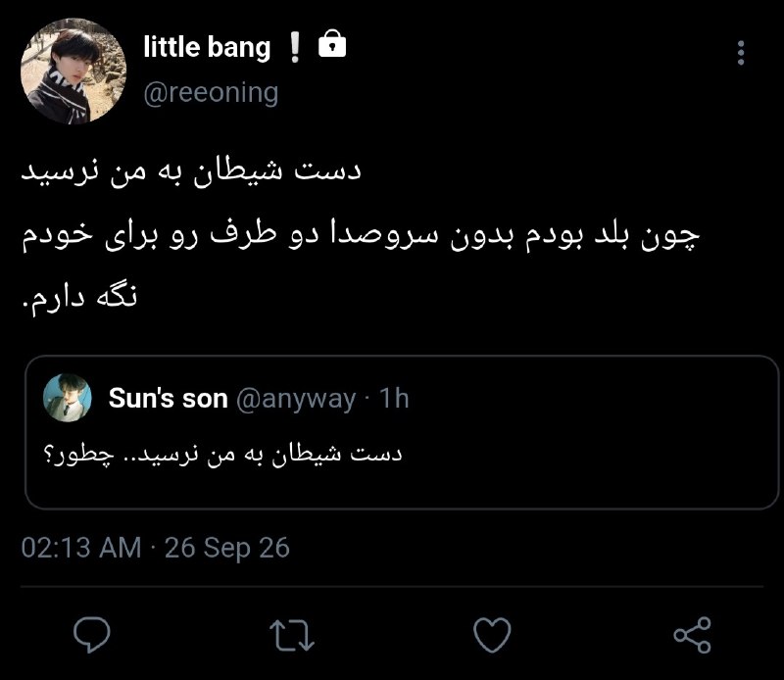Open the @anyway handle in quoted tweet
Image resolution: width=784 pixels, height=680 pixels.
point(296,399)
